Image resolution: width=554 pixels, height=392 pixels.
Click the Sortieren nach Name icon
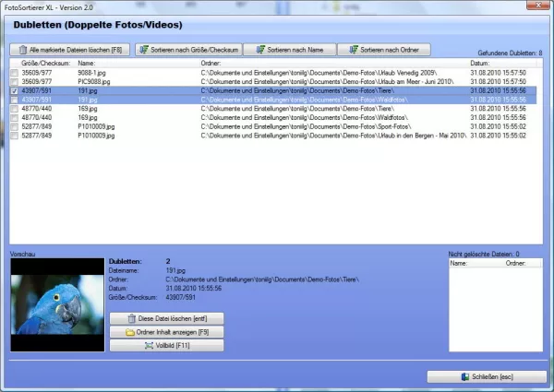coord(261,50)
